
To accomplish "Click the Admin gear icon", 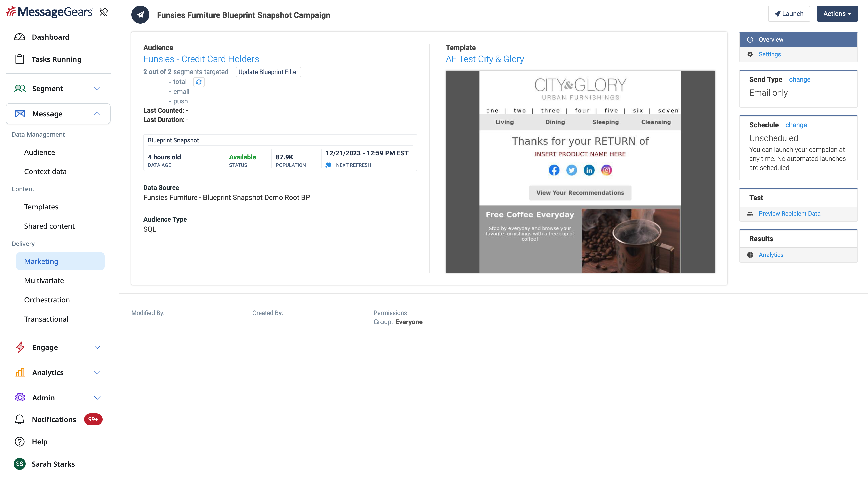I will [20, 397].
